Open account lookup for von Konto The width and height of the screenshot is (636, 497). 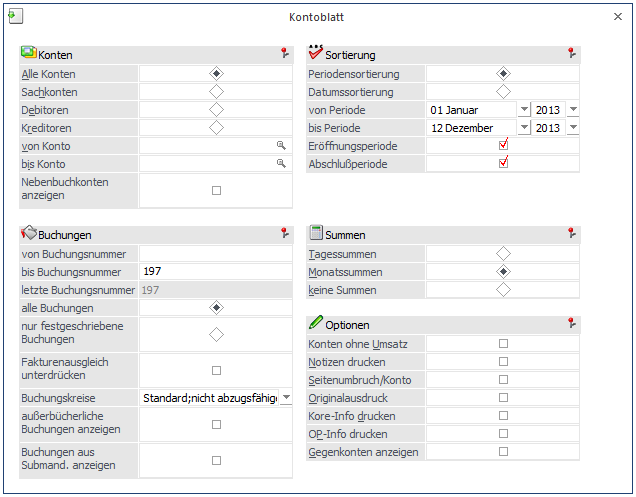[x=281, y=146]
